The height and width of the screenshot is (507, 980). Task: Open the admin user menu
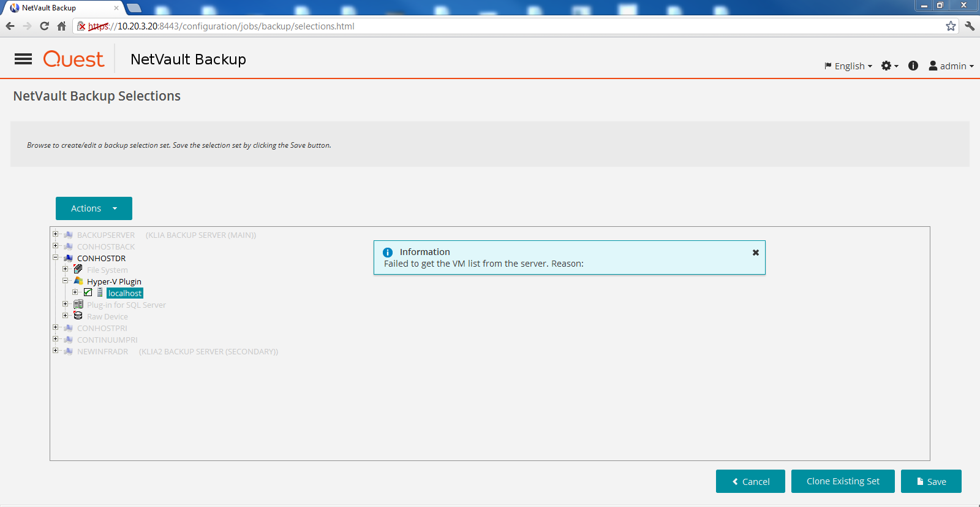[x=951, y=66]
